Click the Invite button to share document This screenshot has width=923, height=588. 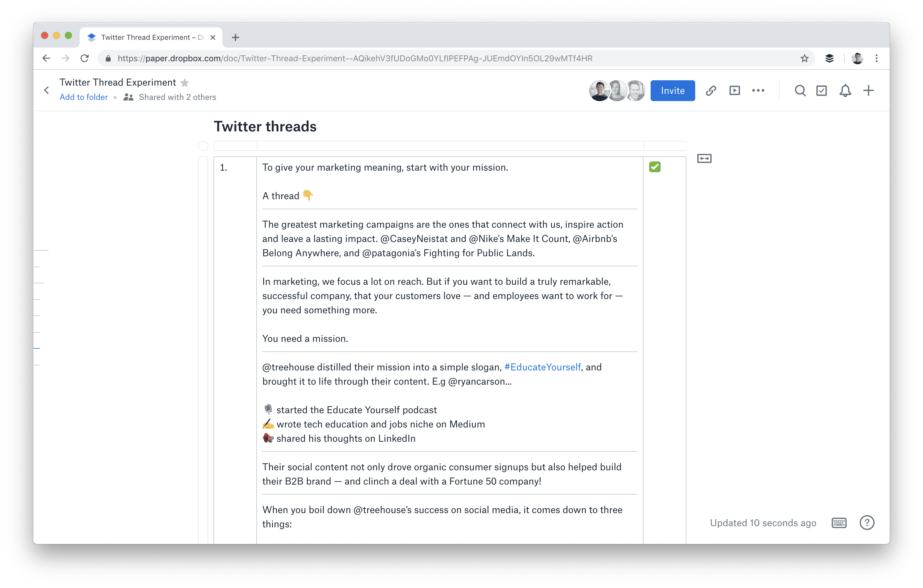(673, 90)
